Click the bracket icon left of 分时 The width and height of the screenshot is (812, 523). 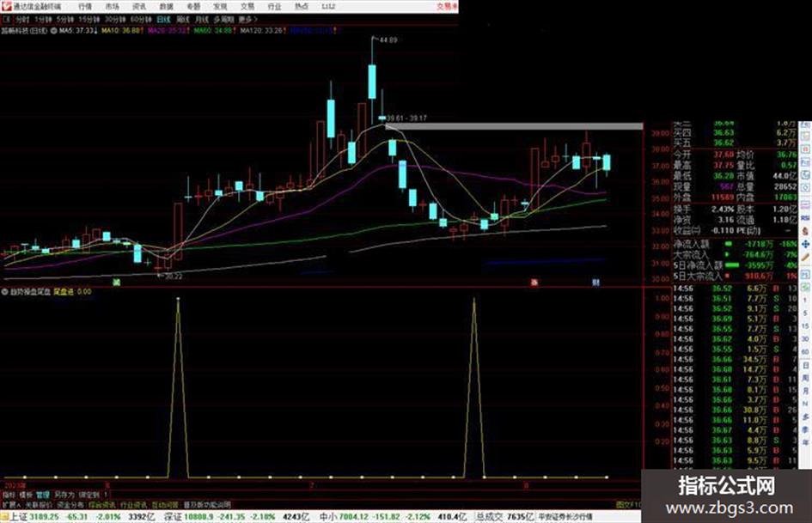coord(6,19)
